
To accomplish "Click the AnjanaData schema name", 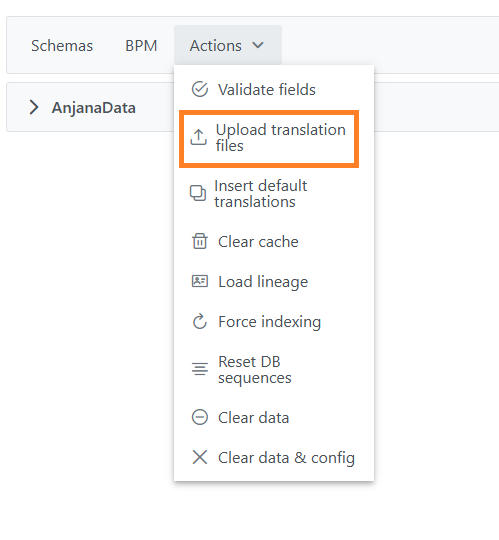I will point(93,107).
